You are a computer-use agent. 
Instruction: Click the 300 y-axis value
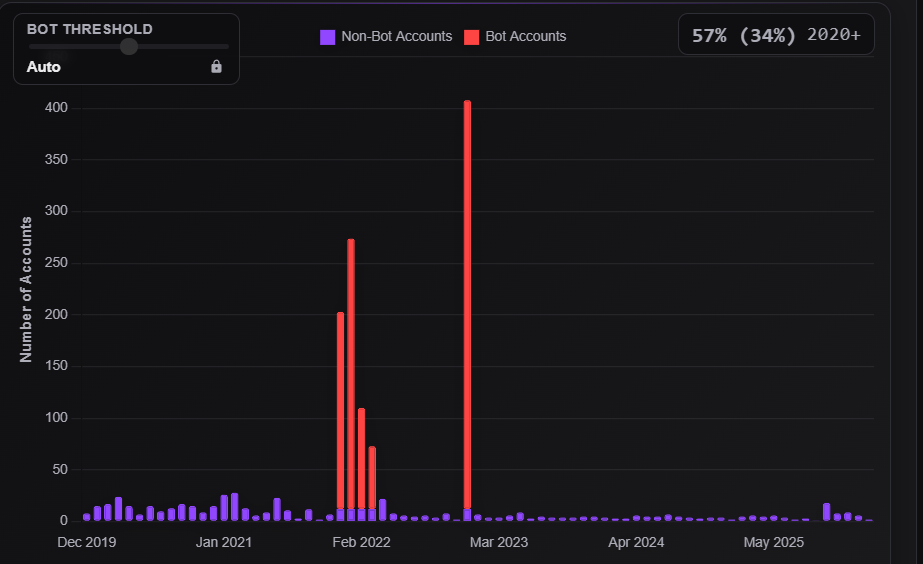coord(57,211)
